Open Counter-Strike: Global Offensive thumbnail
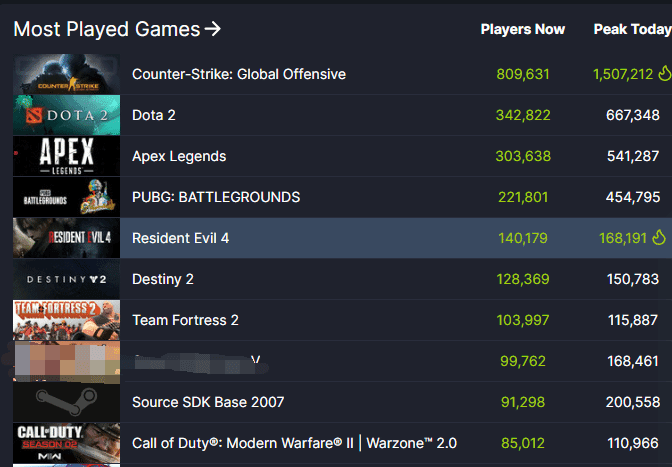The height and width of the screenshot is (467, 672). [x=66, y=74]
